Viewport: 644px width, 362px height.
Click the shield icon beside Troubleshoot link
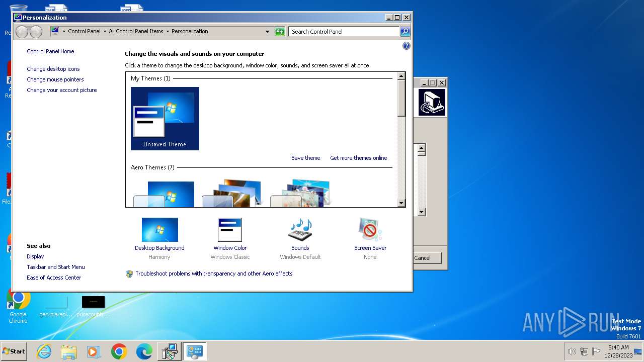pos(129,274)
